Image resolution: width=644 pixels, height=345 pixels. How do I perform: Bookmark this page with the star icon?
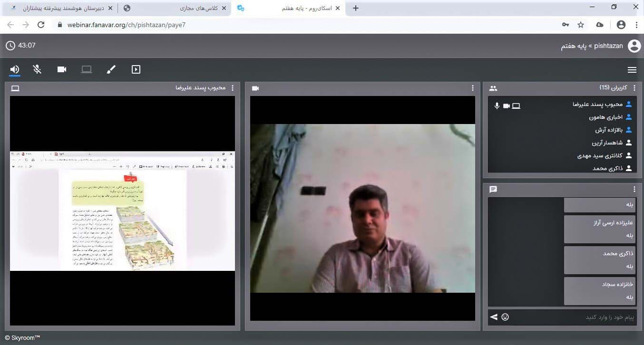581,25
